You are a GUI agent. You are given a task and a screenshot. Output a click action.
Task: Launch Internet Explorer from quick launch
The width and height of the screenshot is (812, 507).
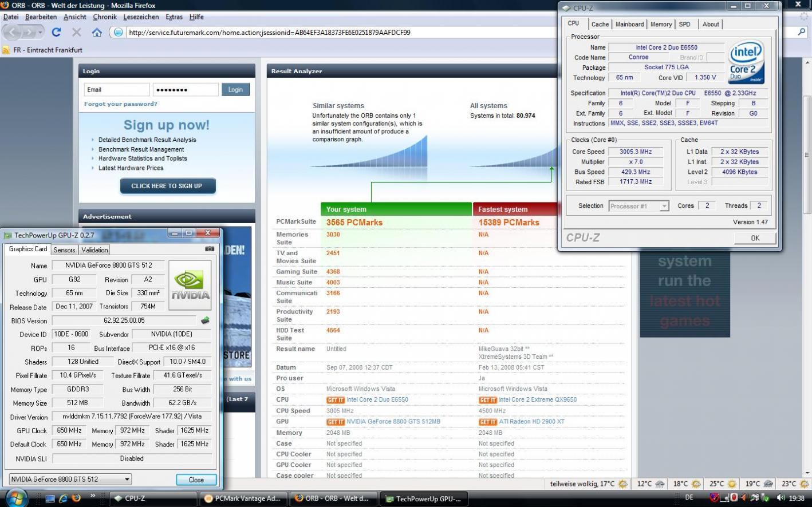[x=64, y=498]
